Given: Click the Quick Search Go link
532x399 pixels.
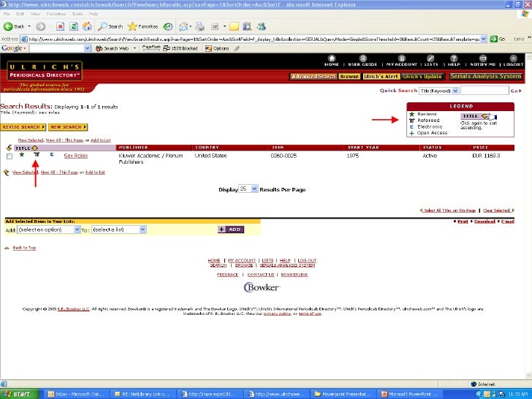Looking at the screenshot, I should click(516, 91).
